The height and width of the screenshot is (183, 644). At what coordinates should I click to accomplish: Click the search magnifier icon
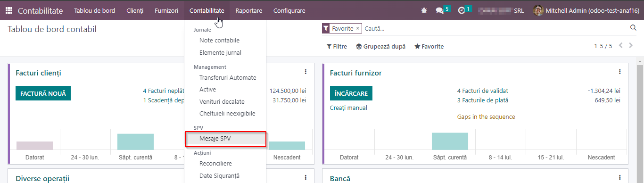tap(633, 28)
